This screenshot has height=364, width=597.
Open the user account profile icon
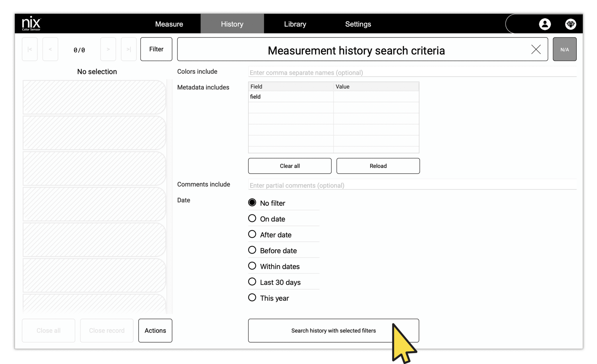[x=545, y=24]
